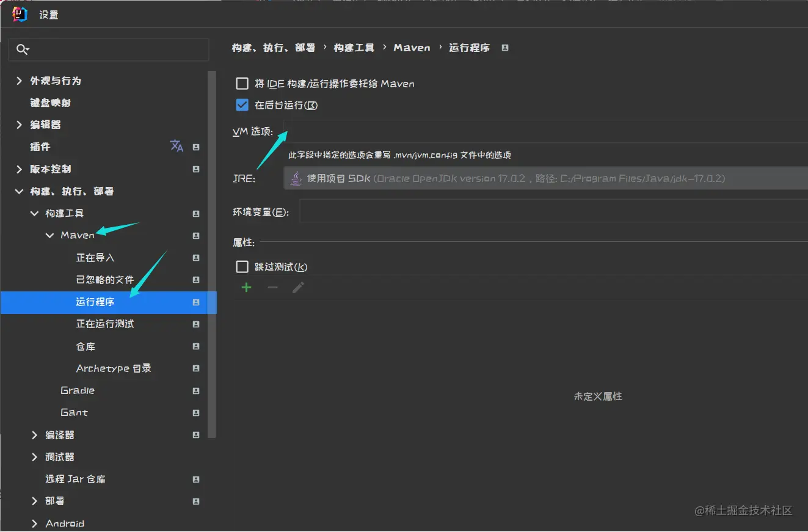Click the project-level icon beside 仓库
Screen dimensions: 808x532
coord(196,346)
